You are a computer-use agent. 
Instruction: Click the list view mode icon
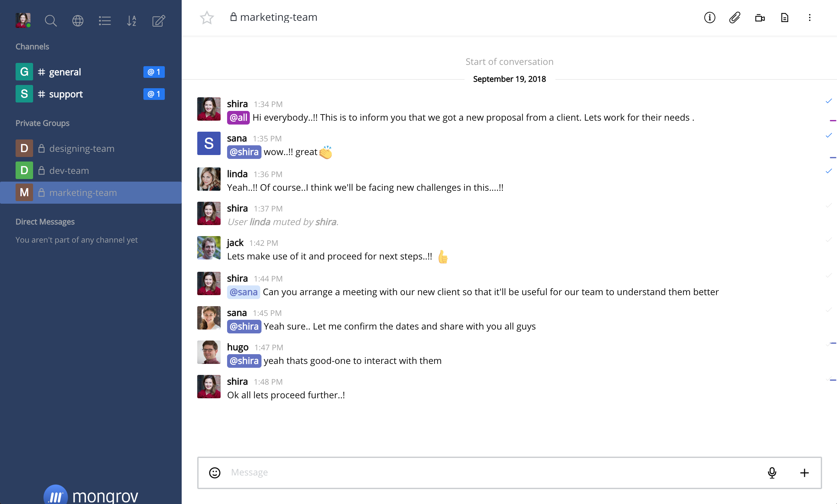click(x=104, y=21)
